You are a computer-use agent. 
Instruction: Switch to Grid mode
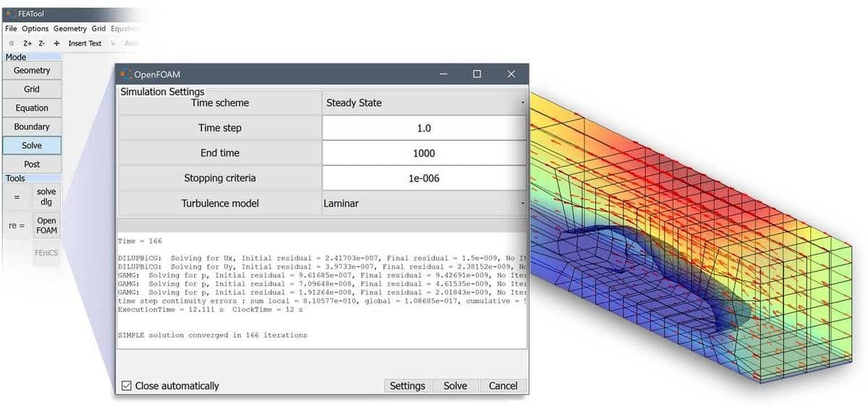pos(32,90)
